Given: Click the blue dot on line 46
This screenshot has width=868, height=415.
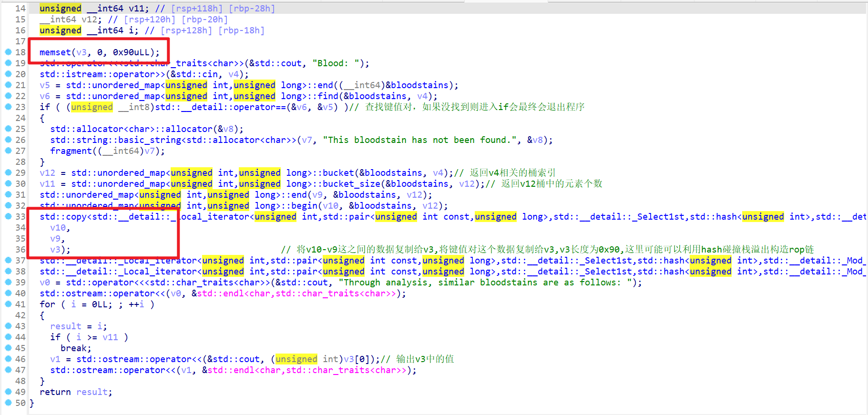Looking at the screenshot, I should [x=8, y=359].
